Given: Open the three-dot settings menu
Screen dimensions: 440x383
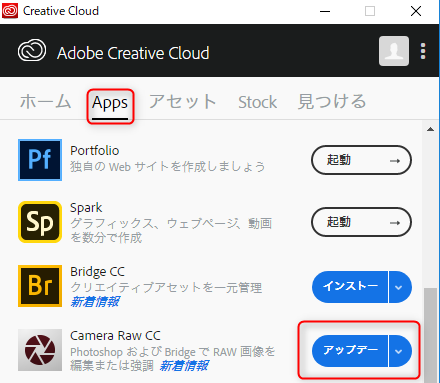Looking at the screenshot, I should [x=423, y=51].
